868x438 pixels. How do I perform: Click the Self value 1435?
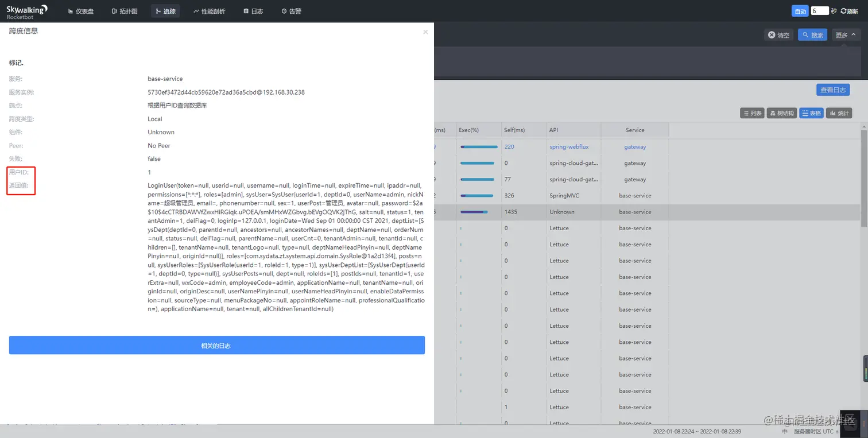[x=511, y=212]
